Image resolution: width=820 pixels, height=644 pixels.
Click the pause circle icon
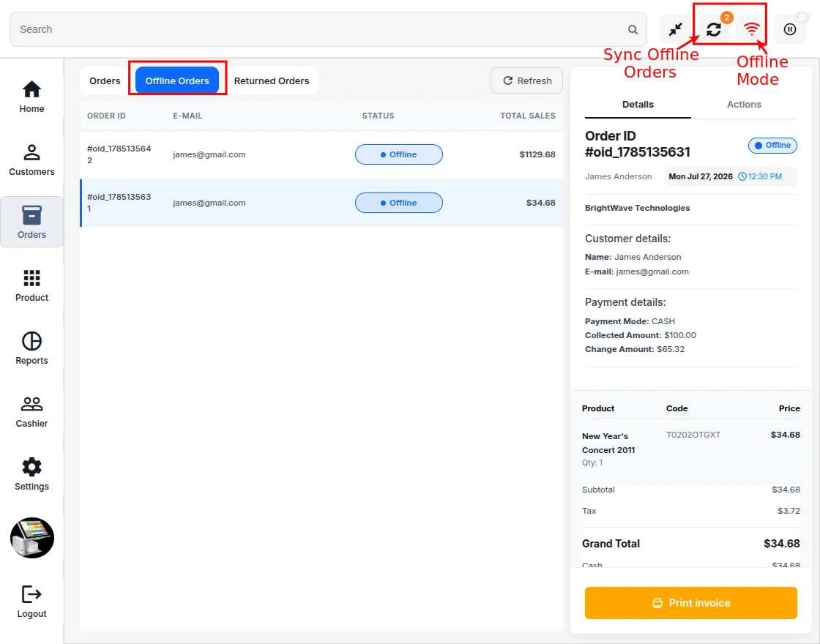[x=790, y=29]
